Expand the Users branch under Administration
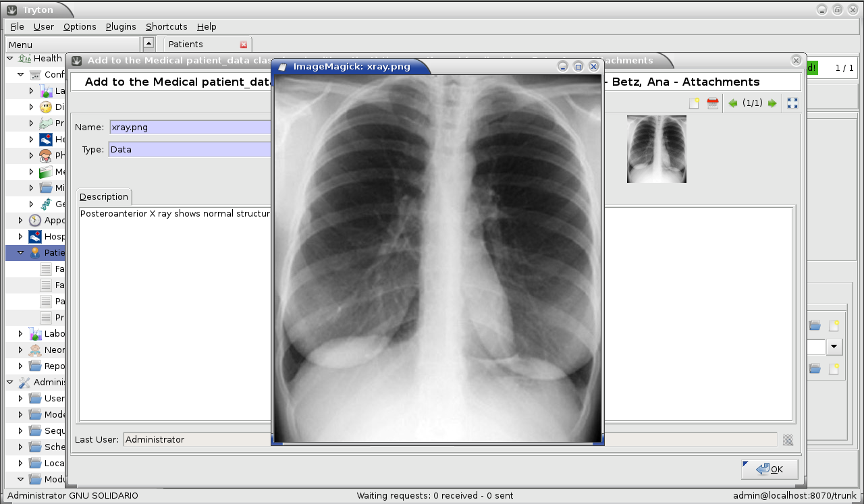Screen dimensions: 864x504 pyautogui.click(x=20, y=398)
